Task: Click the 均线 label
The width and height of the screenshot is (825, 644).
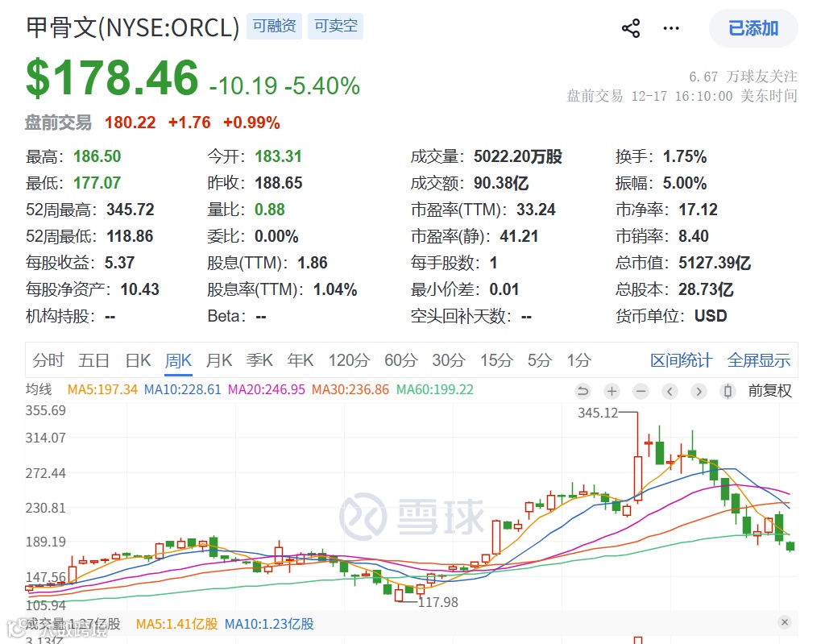Action: pos(39,389)
